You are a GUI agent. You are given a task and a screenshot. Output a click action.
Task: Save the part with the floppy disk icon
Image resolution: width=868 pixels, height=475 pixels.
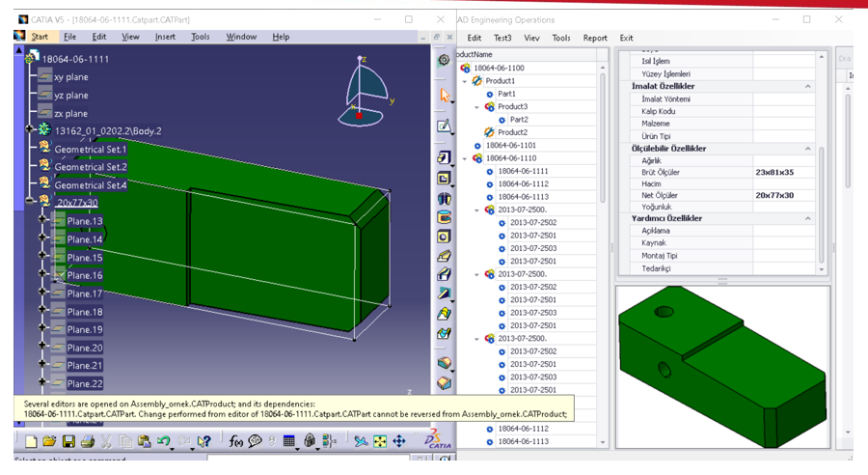pyautogui.click(x=68, y=441)
